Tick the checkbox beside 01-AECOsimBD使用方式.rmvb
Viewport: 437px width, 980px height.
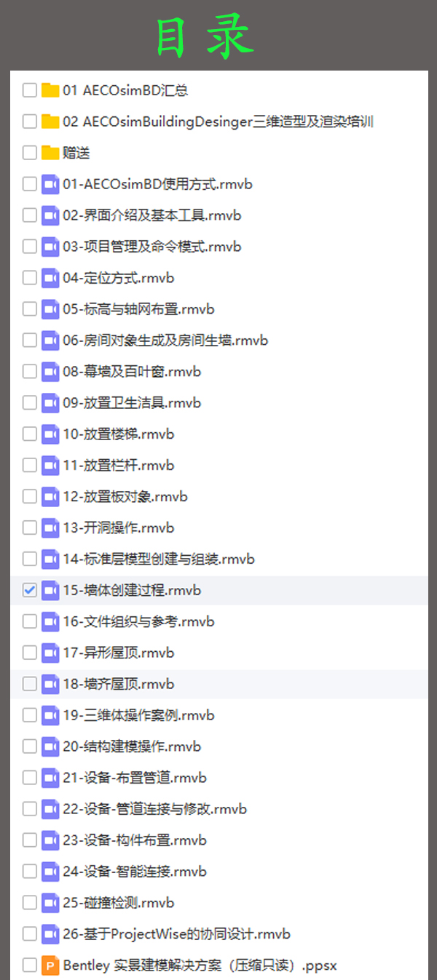(x=30, y=184)
